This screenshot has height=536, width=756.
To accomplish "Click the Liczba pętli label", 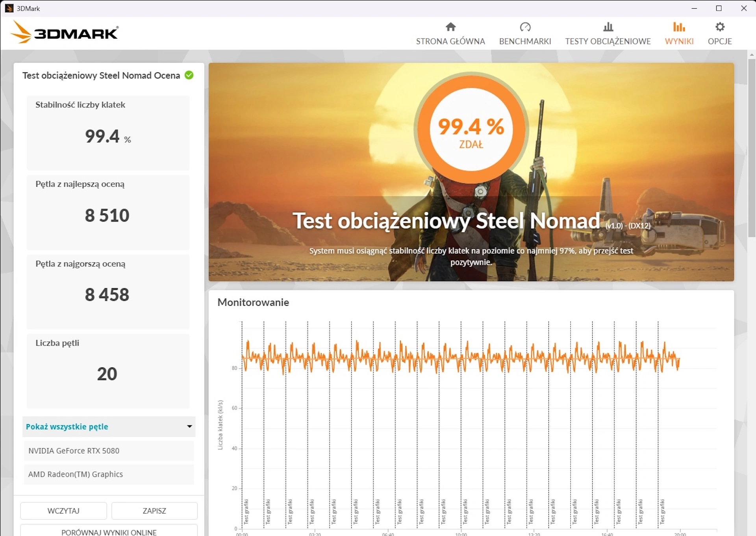I will (x=57, y=343).
